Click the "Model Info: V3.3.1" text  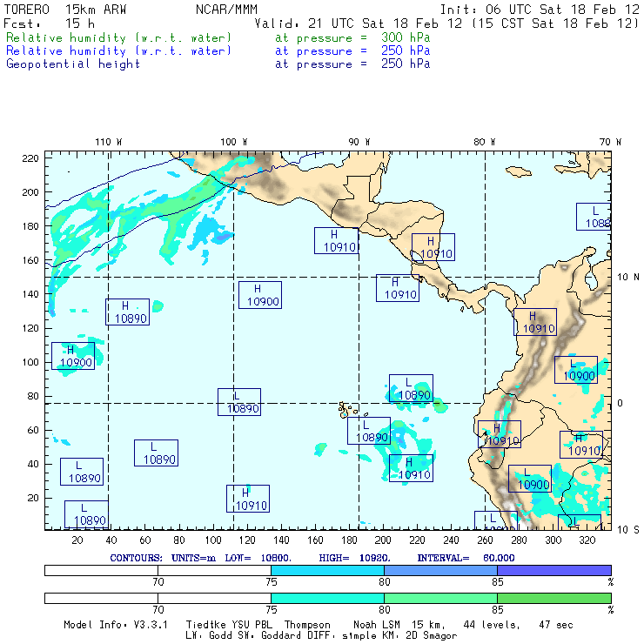[116, 625]
